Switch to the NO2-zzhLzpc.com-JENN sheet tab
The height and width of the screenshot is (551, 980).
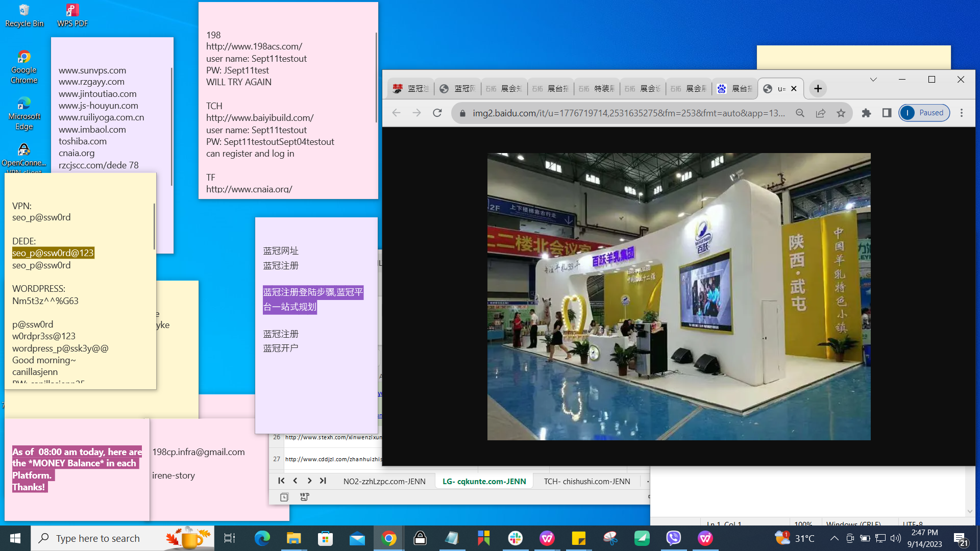(x=384, y=481)
